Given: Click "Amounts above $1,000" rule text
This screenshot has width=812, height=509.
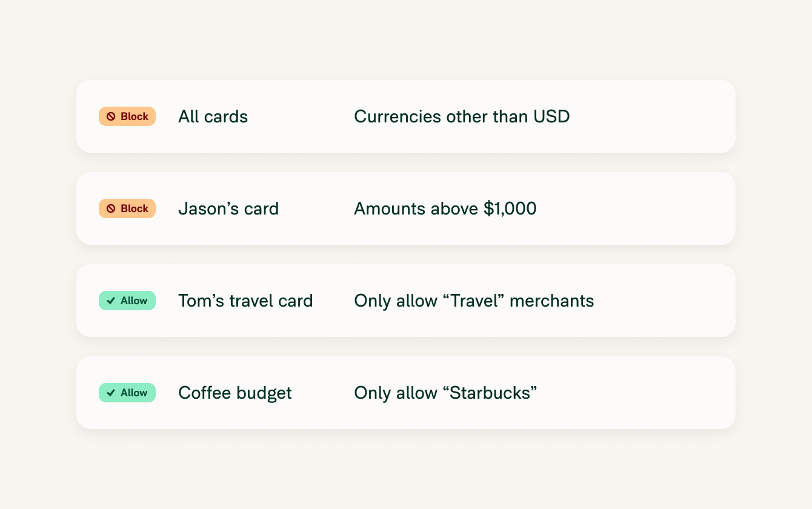Looking at the screenshot, I should pyautogui.click(x=445, y=208).
